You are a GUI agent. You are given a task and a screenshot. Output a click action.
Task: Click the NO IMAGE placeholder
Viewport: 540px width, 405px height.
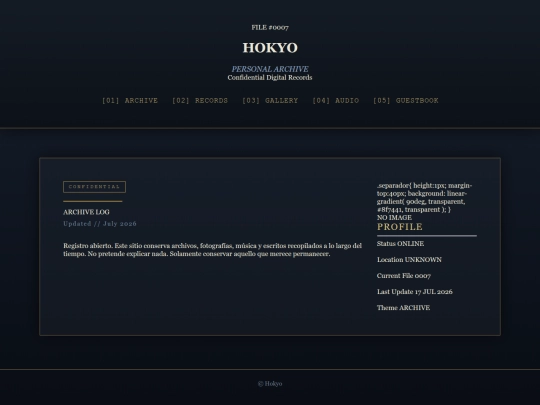(394, 218)
